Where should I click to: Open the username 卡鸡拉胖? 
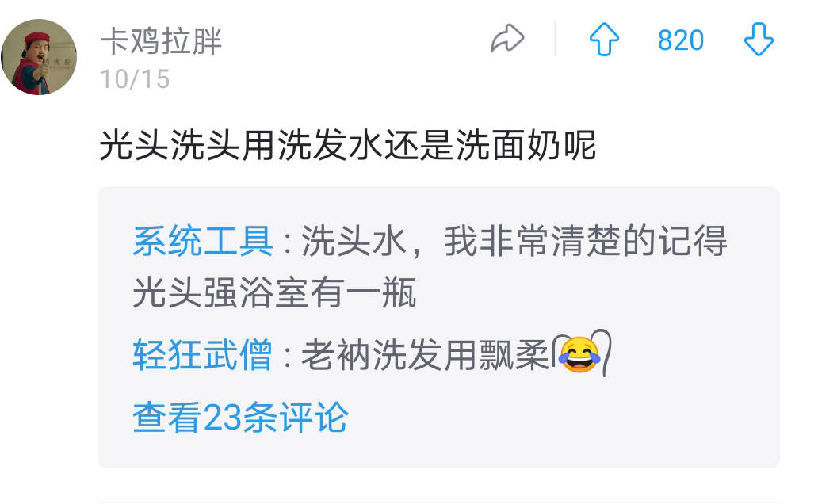[161, 40]
